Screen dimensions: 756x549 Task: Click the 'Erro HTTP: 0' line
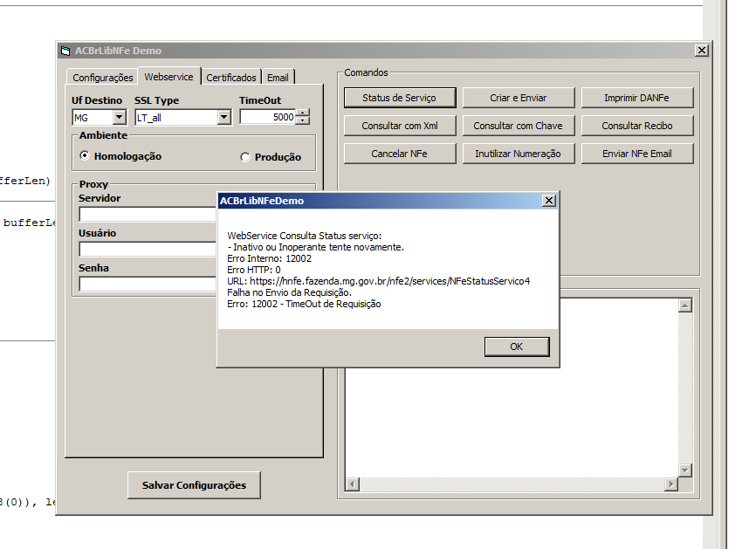[x=254, y=270]
